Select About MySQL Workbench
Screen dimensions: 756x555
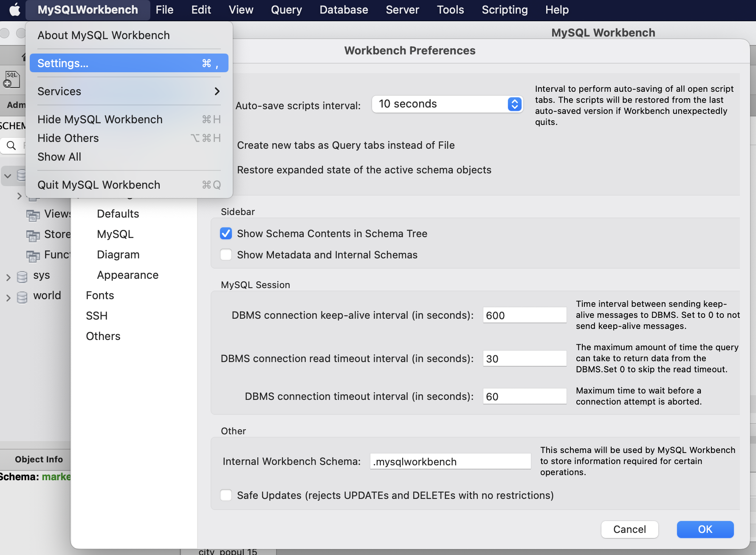tap(129, 35)
